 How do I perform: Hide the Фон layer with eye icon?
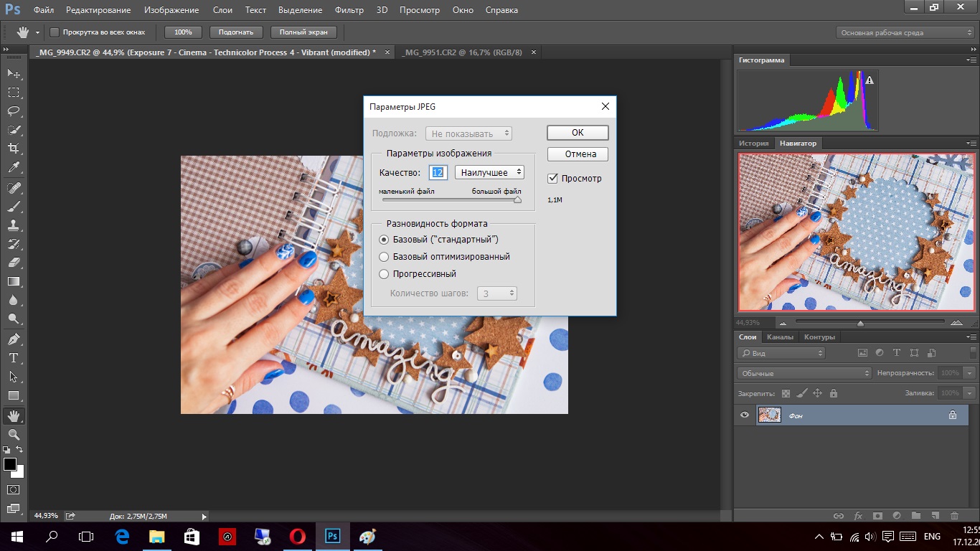[x=745, y=415]
